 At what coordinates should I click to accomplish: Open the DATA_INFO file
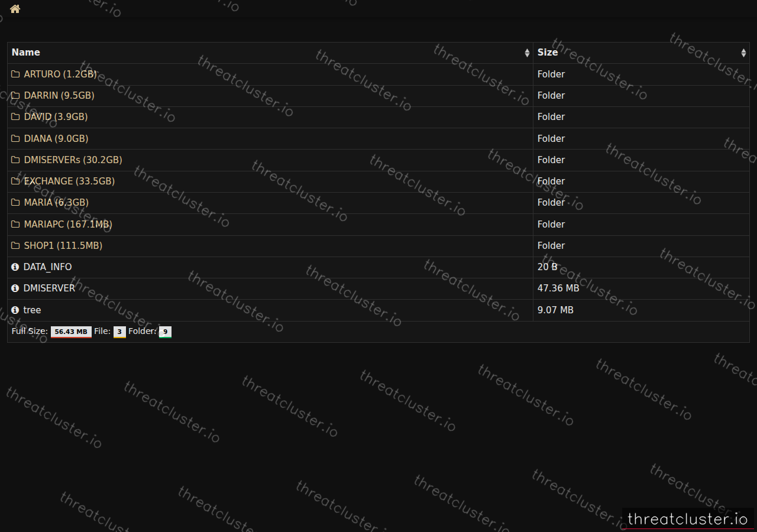pyautogui.click(x=47, y=267)
